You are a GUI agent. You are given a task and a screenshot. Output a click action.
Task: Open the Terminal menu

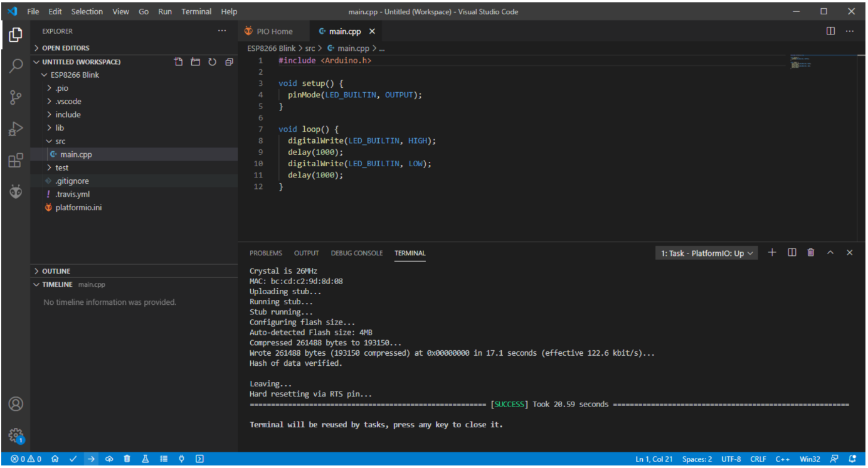(196, 11)
